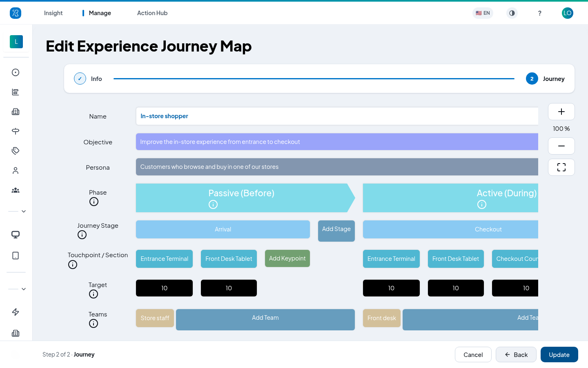The image size is (588, 368).
Task: Open the lowest building sidebar icon
Action: click(16, 333)
